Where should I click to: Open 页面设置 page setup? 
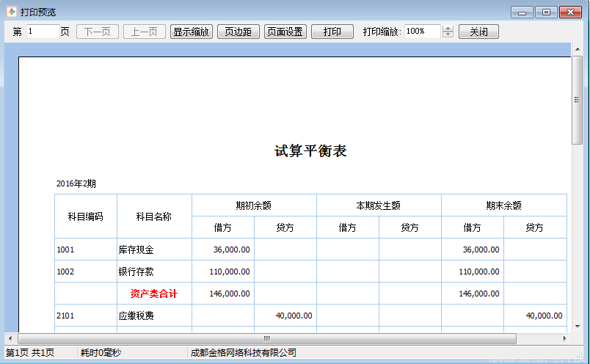(285, 32)
